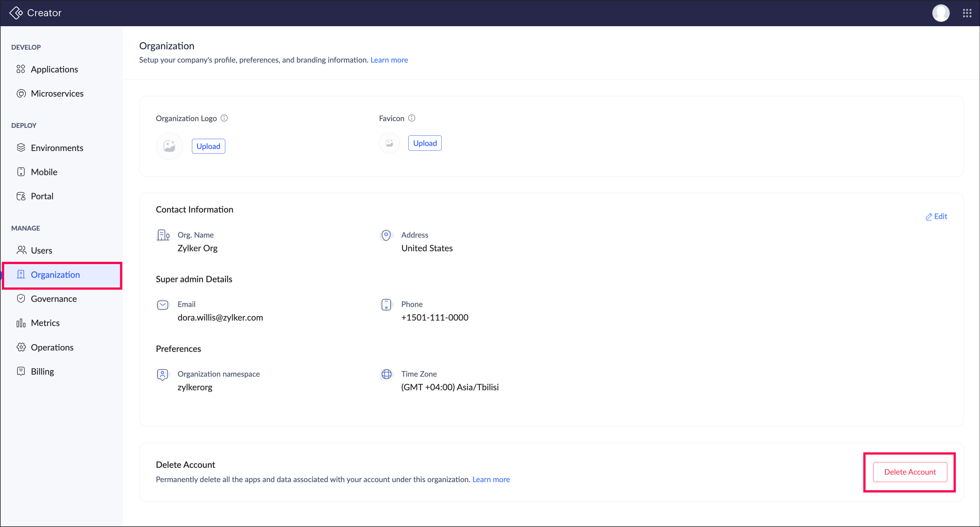The image size is (980, 527).
Task: Navigate to Users under Manage
Action: [42, 250]
